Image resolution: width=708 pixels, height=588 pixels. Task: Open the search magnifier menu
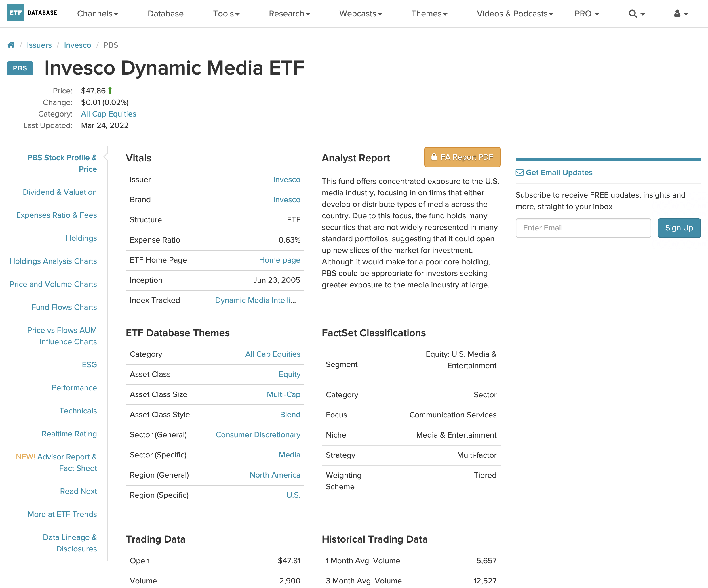637,14
